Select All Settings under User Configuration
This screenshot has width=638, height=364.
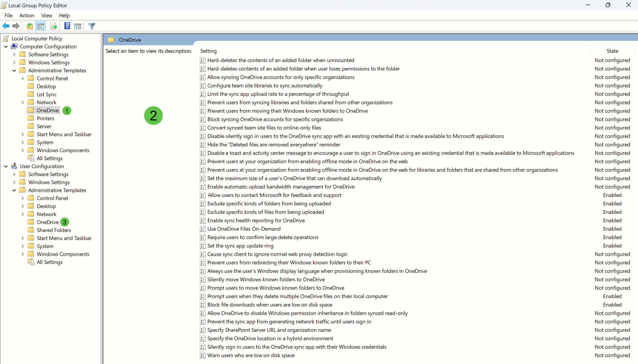pos(50,262)
